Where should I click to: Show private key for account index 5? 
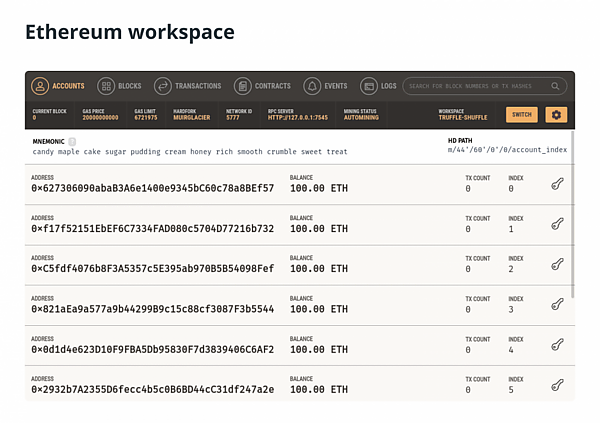click(558, 385)
